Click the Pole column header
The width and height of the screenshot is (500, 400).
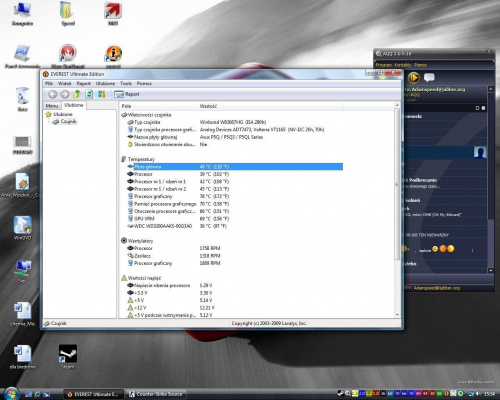(x=158, y=106)
